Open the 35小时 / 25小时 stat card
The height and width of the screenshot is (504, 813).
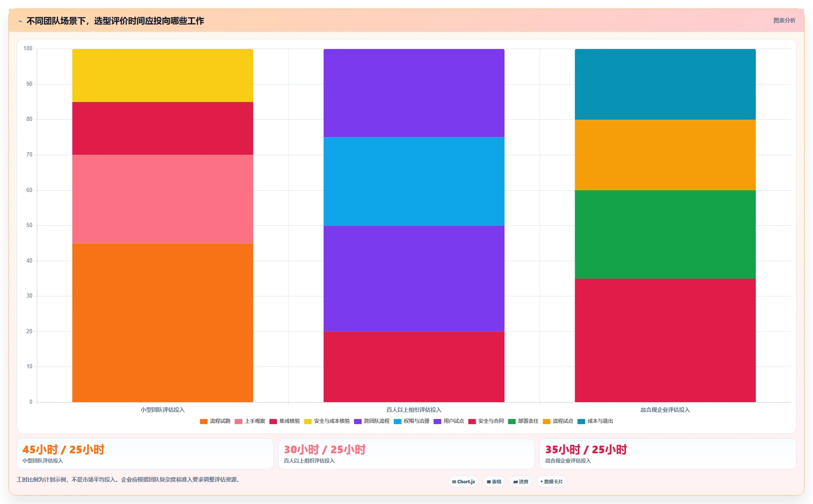pos(668,454)
